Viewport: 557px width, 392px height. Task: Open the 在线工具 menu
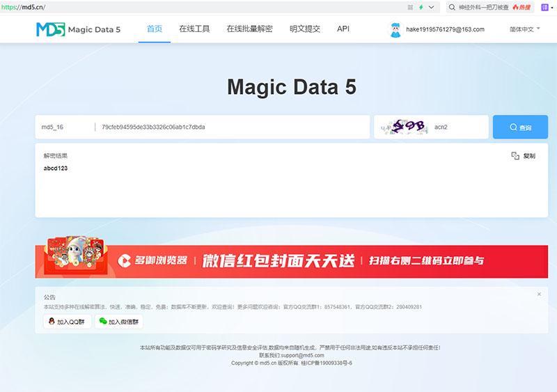tap(194, 29)
